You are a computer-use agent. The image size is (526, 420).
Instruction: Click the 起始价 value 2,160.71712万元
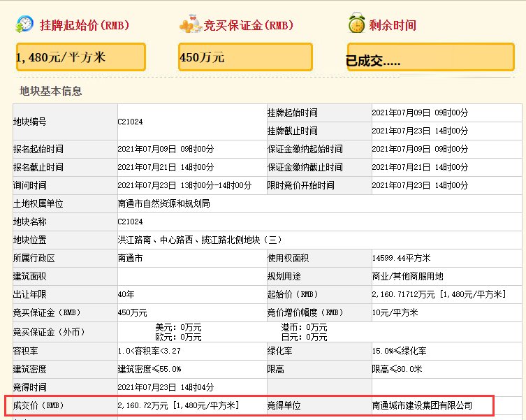coord(404,294)
